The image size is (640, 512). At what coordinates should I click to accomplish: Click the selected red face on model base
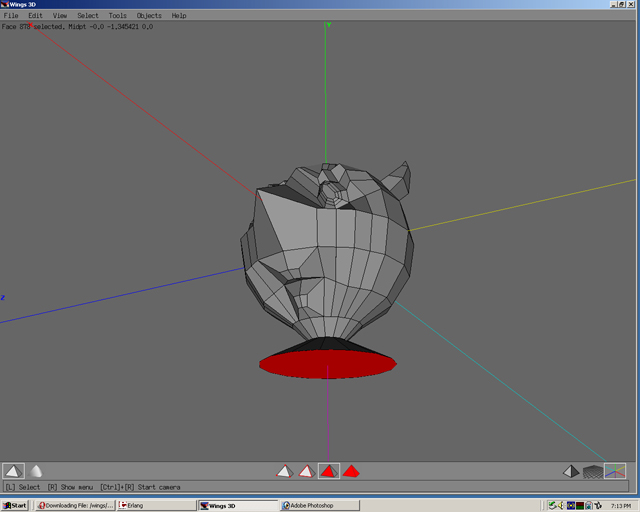click(328, 364)
